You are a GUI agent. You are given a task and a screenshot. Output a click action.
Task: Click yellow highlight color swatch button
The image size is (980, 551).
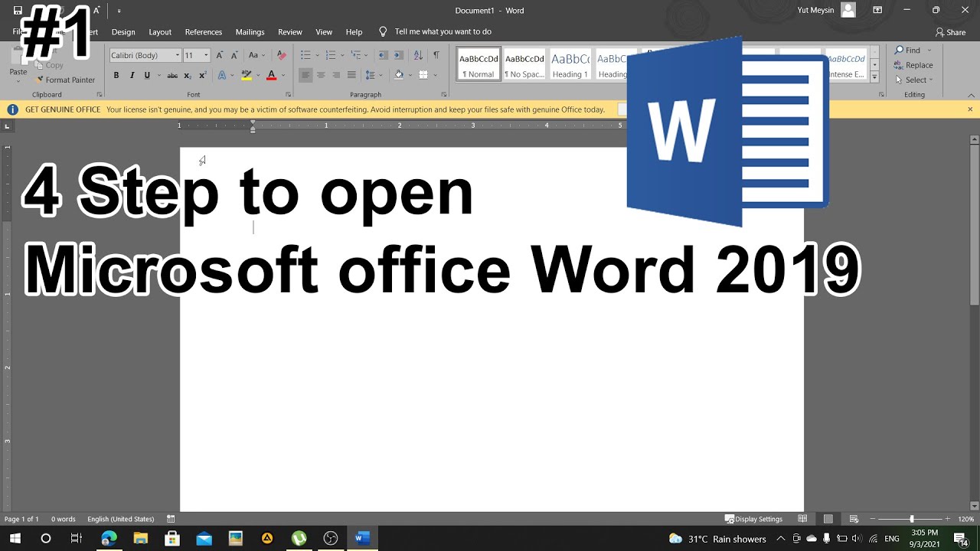pyautogui.click(x=247, y=75)
